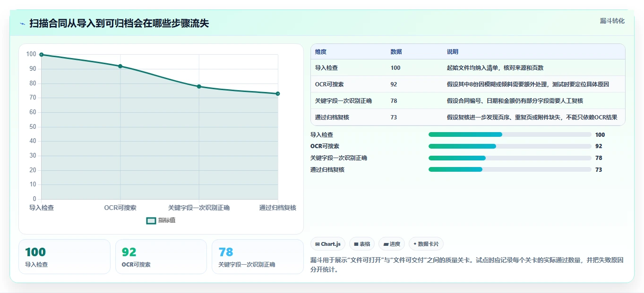Click the 数据卡片 chip
The height and width of the screenshot is (293, 644).
(426, 244)
